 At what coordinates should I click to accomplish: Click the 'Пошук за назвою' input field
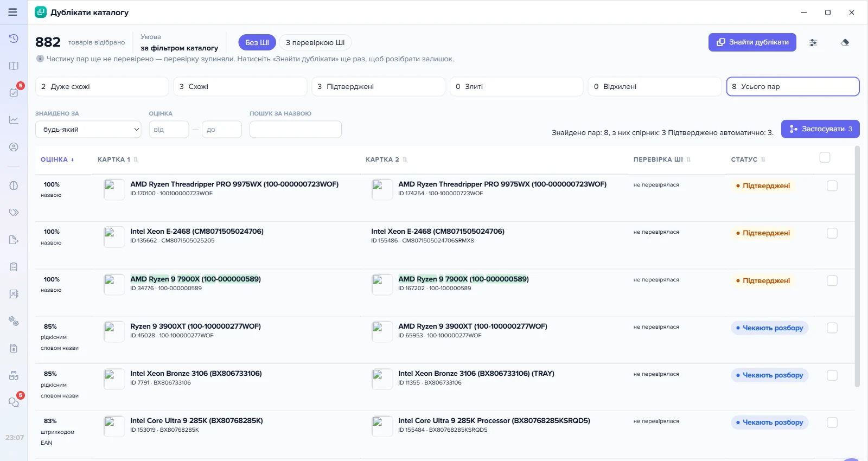point(296,130)
